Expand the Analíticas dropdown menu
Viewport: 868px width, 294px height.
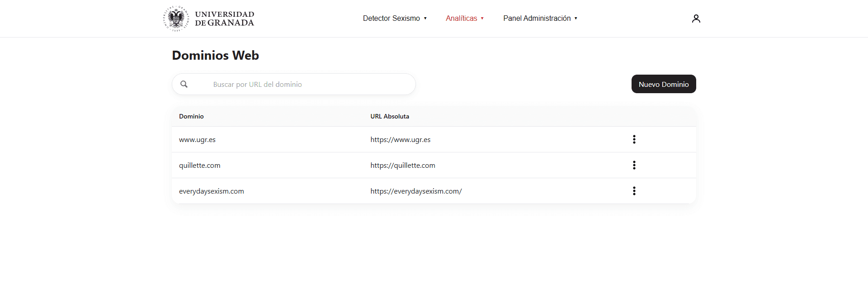coord(465,18)
